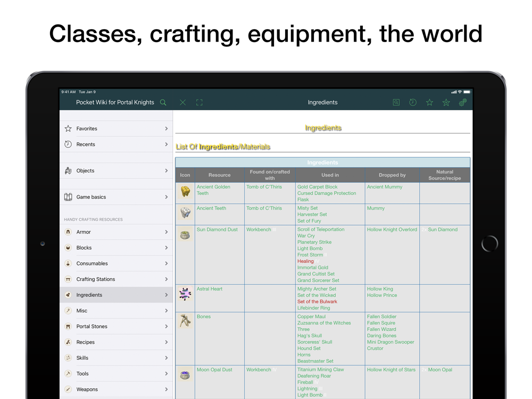Click the Crafting Stations category icon
Screen dimensions: 532x399
(68, 279)
